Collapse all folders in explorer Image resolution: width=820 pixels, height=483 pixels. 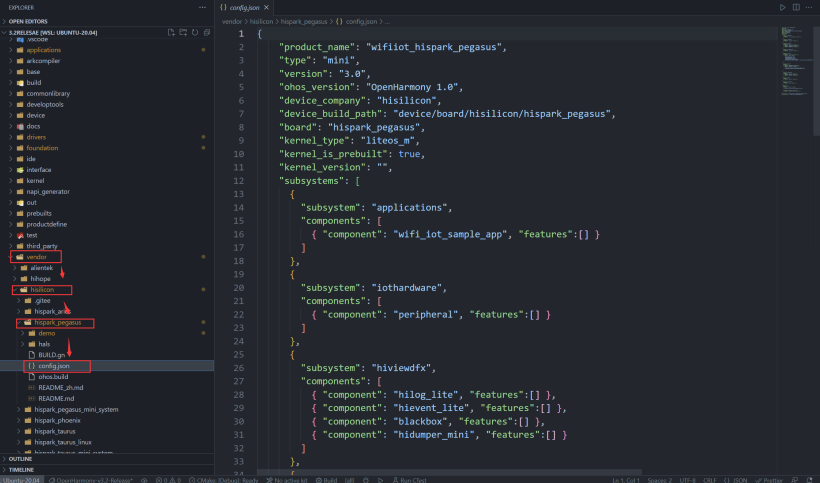[207, 32]
